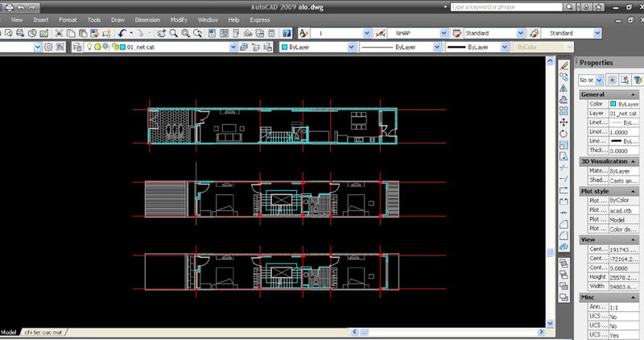Select the Array tool
Screen dimensions: 644x340
(x=564, y=111)
